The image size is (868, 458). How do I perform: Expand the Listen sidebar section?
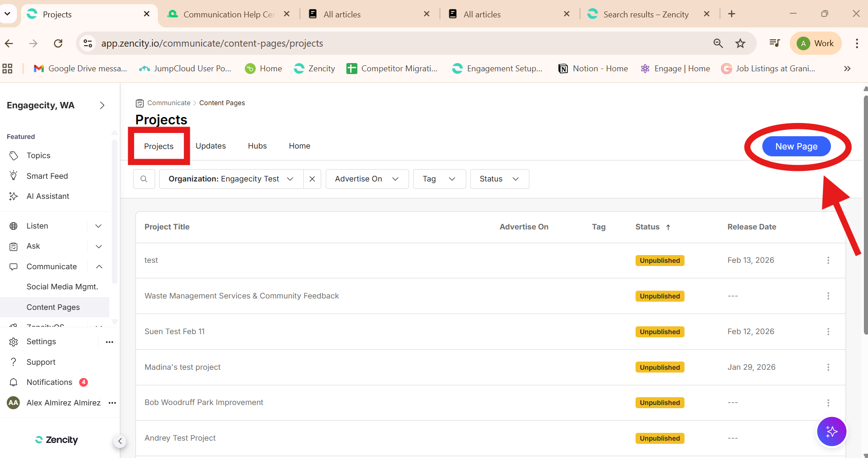[x=98, y=226]
